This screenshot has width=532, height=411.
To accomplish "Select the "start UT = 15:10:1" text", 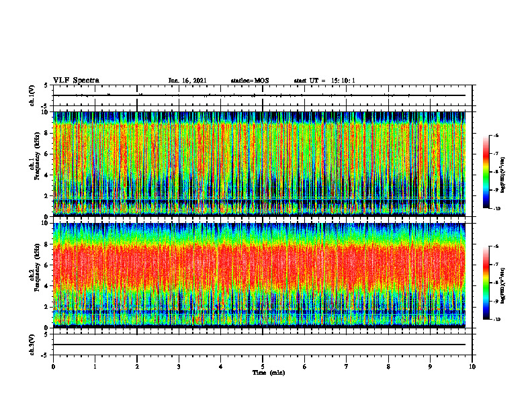I will point(324,81).
